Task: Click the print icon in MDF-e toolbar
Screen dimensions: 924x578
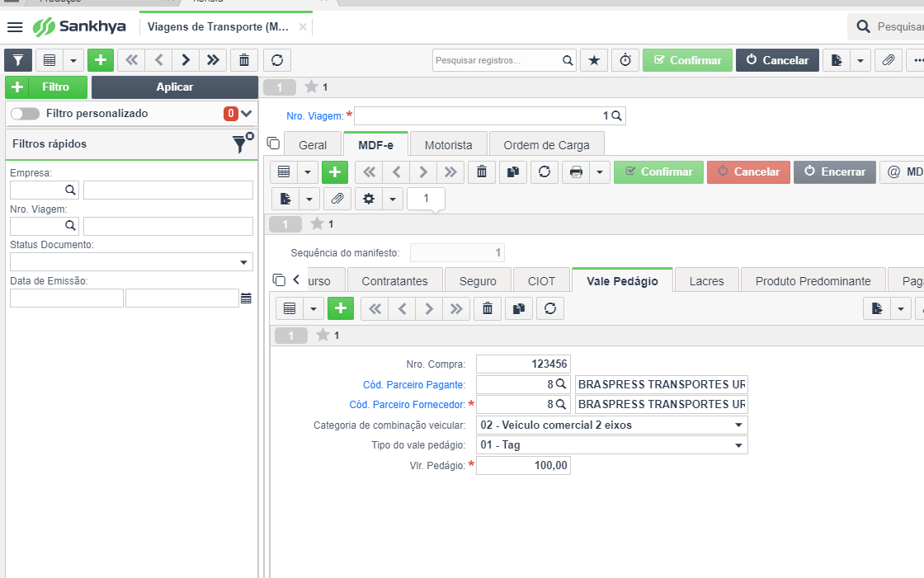Action: pyautogui.click(x=576, y=172)
